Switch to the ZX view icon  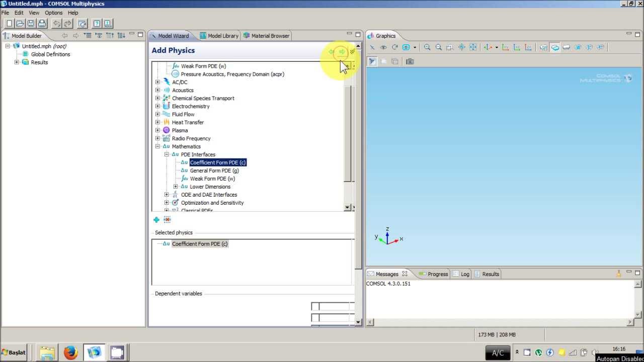click(528, 47)
